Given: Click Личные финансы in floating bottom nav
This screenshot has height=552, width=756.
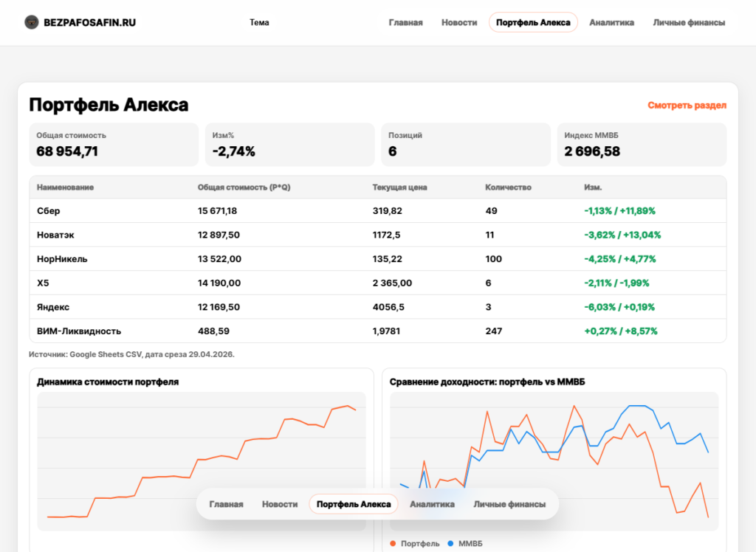Looking at the screenshot, I should click(509, 504).
